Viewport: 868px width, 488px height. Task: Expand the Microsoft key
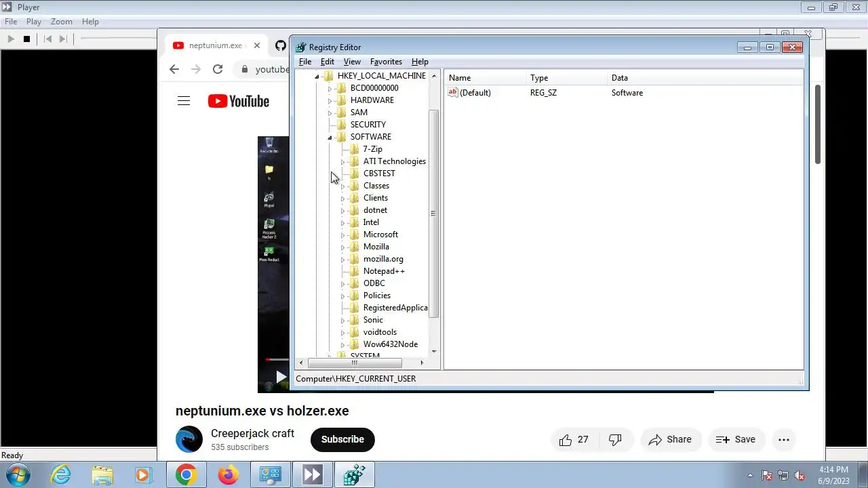tap(342, 235)
